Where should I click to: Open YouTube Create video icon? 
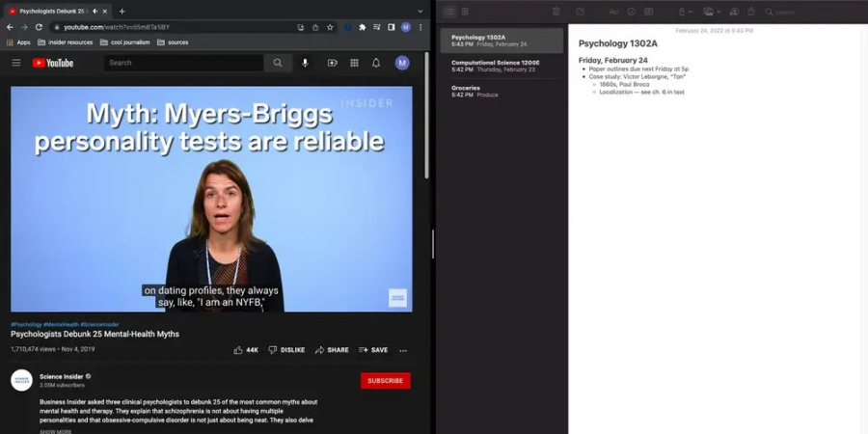332,63
